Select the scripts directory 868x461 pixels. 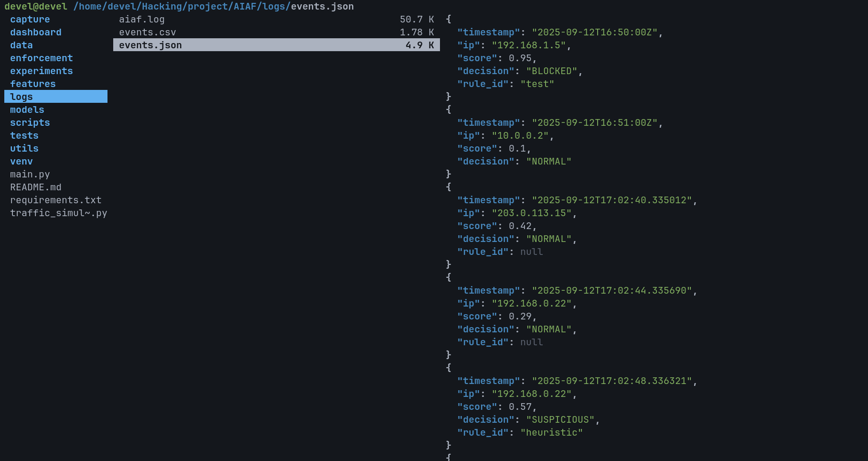(30, 123)
